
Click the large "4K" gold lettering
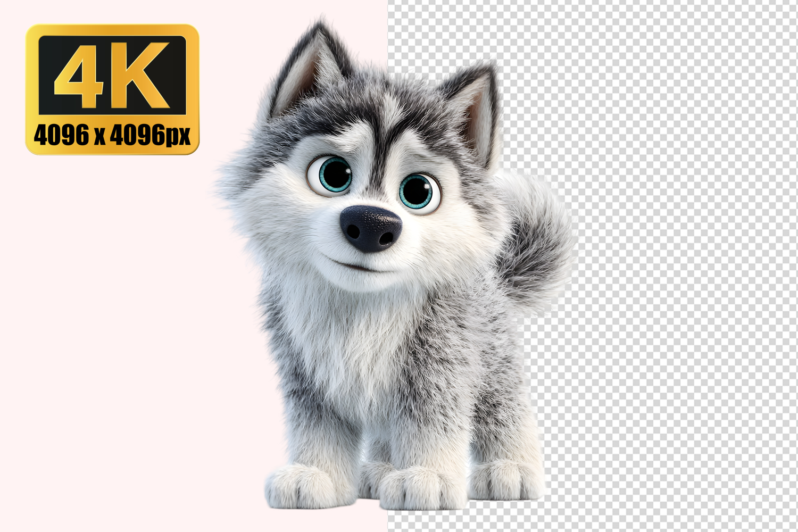coord(112,74)
